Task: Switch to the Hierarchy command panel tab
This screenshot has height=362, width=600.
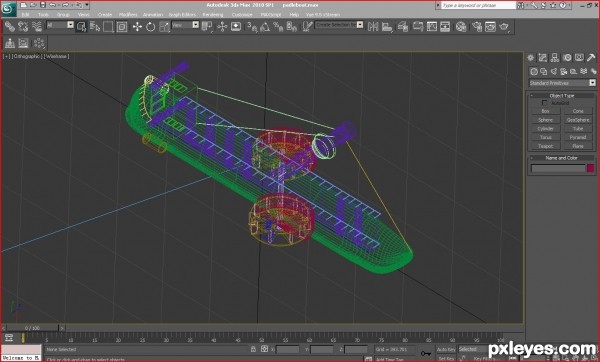Action: (x=554, y=58)
